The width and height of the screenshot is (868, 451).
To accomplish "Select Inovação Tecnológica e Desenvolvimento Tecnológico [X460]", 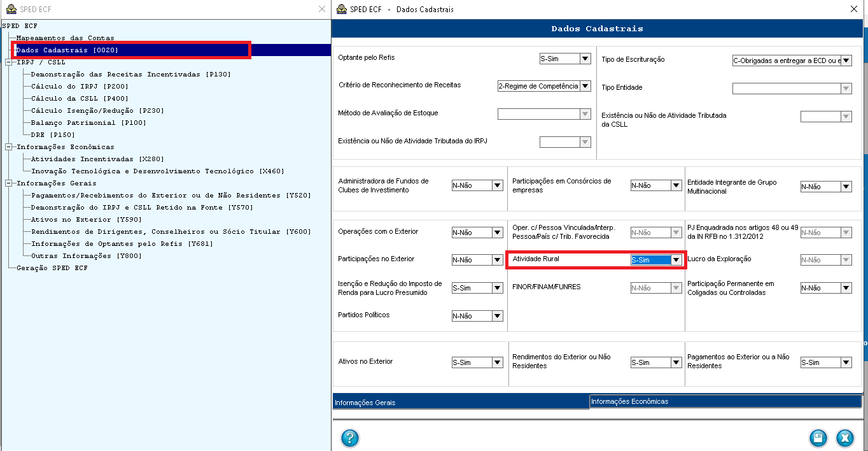I will [158, 171].
